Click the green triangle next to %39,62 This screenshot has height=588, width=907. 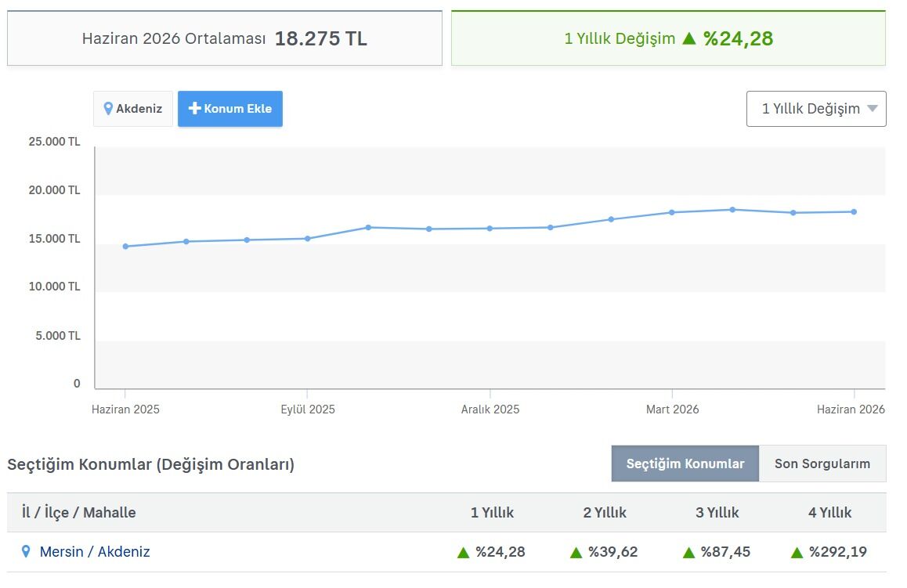(576, 553)
